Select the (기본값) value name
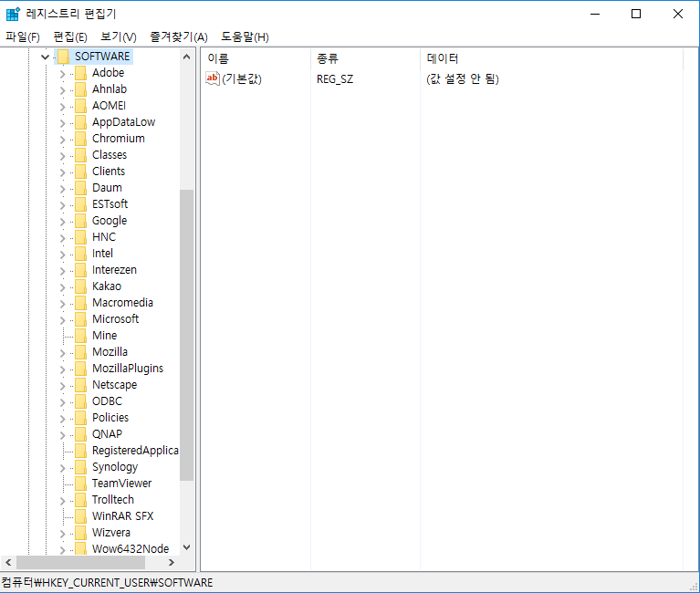This screenshot has width=700, height=593. point(242,79)
